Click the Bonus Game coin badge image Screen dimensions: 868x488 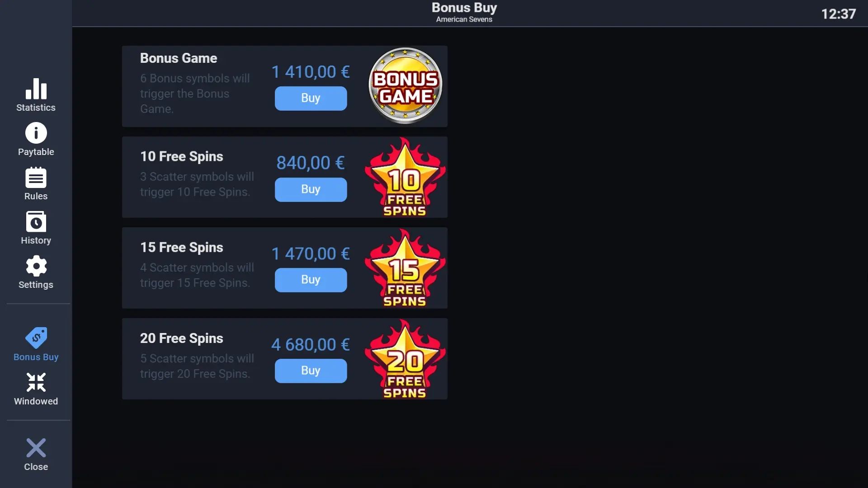click(406, 86)
